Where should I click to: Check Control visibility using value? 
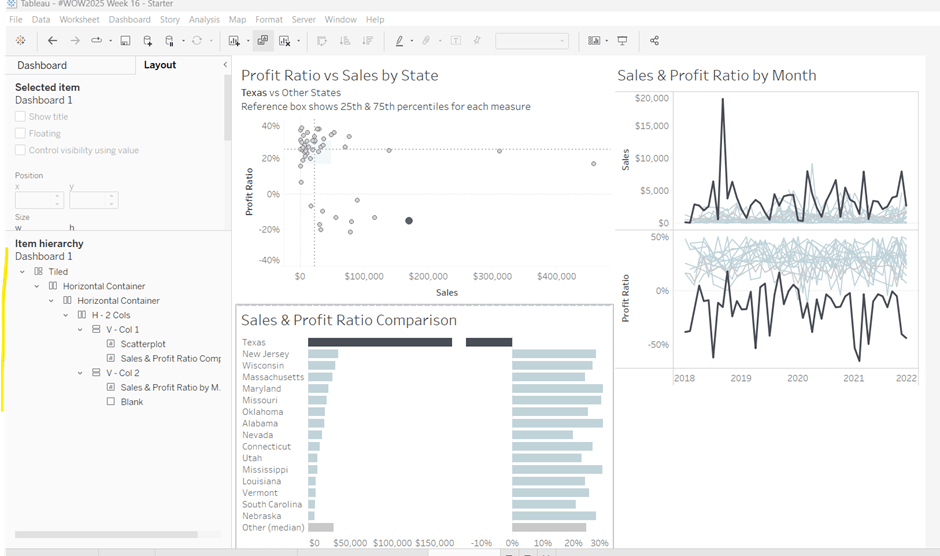coord(20,151)
